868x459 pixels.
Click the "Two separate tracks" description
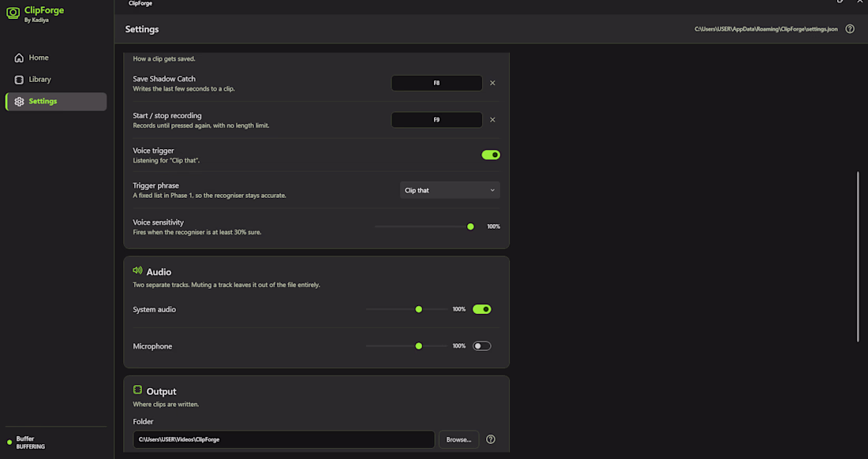click(x=226, y=285)
